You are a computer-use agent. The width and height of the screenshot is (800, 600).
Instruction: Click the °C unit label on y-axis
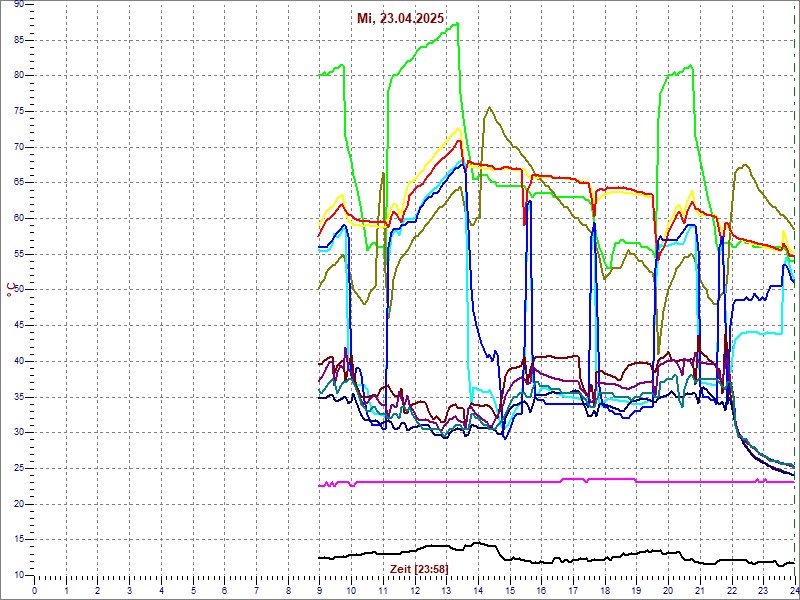click(9, 290)
